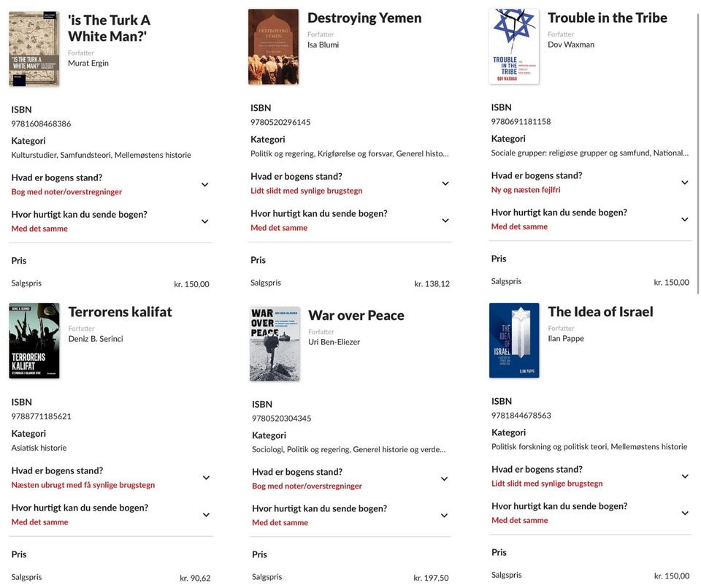
Task: Click The Idea of Israel title
Action: [600, 312]
